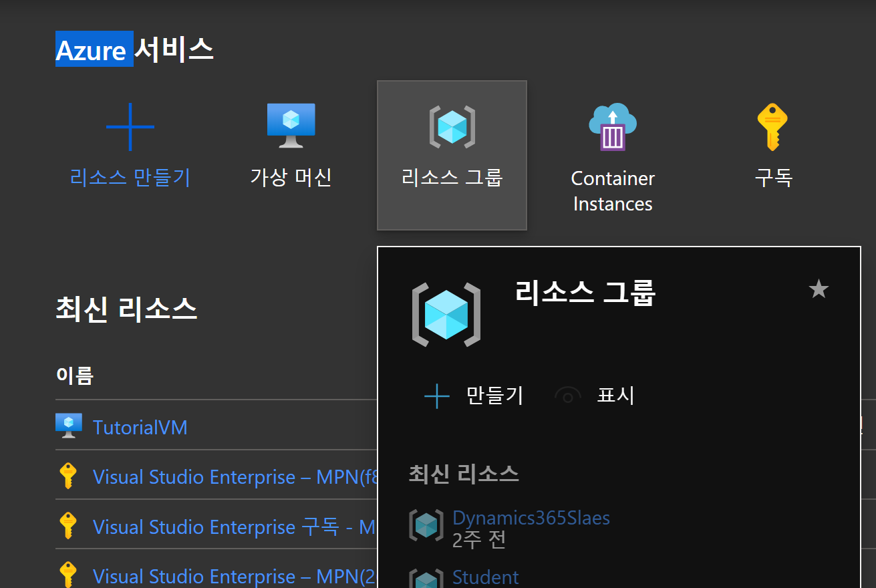The height and width of the screenshot is (588, 876).
Task: Click key icon of Visual Studio Enterprise 구독
Action: point(67,526)
